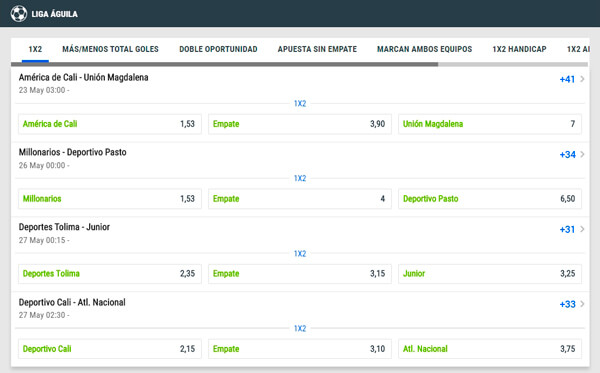Open the Doble Oportunidad tab
Viewport: 600px width, 373px height.
click(218, 49)
